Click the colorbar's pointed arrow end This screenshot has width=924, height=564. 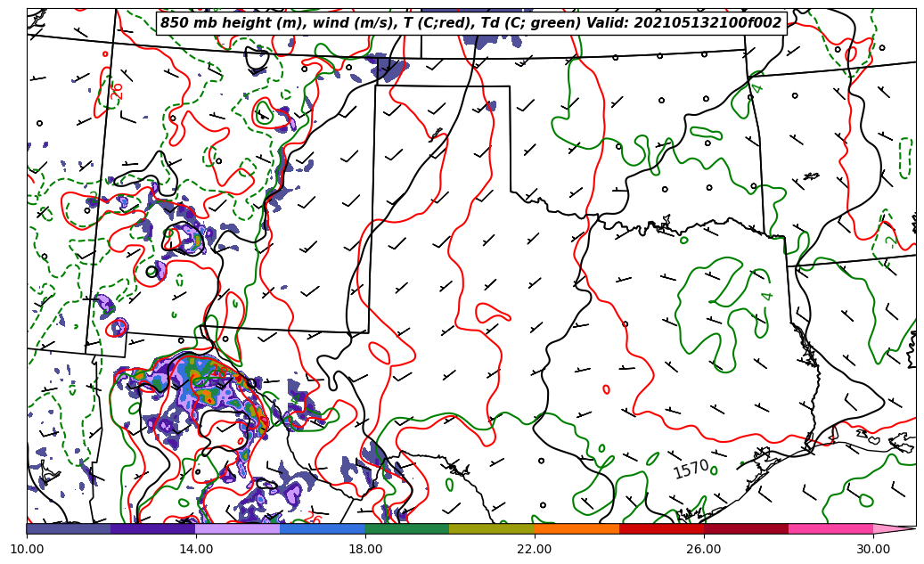(x=894, y=528)
